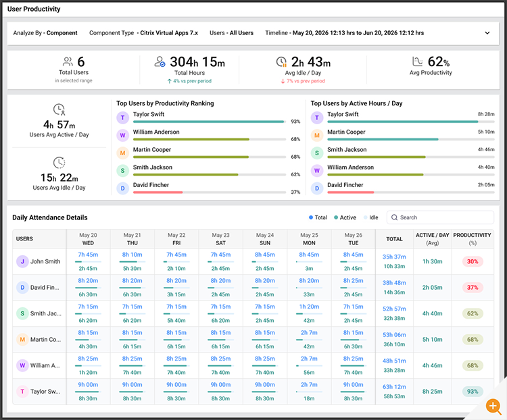This screenshot has width=507, height=420.
Task: Click Taylor Swift 93% productivity badge in table
Action: [473, 391]
